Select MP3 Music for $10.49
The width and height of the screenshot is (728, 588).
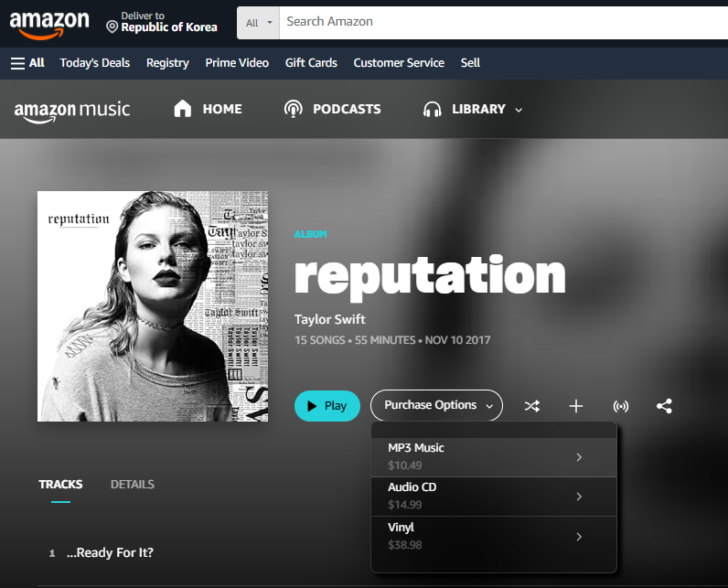(x=494, y=457)
